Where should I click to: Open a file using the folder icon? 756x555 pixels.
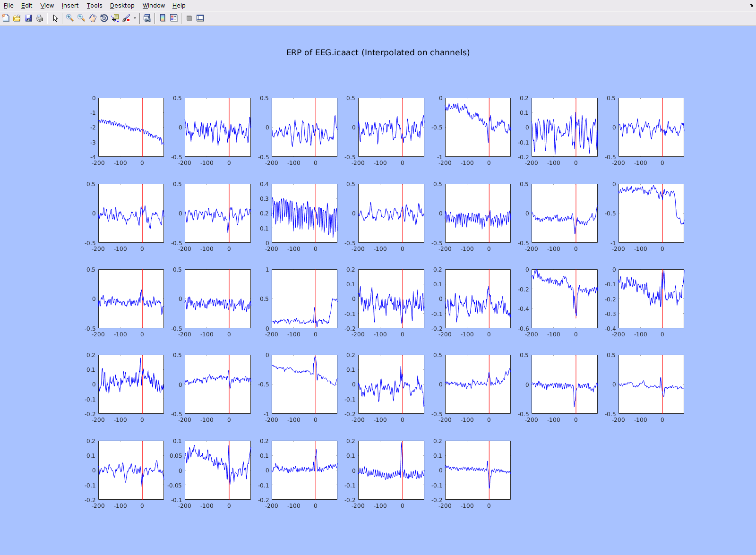16,18
